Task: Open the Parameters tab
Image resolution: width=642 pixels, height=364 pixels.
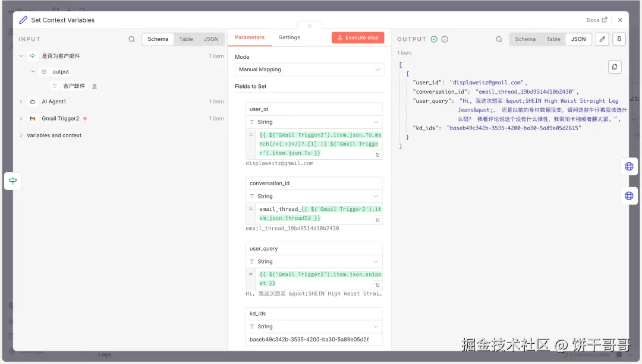Action: [249, 37]
